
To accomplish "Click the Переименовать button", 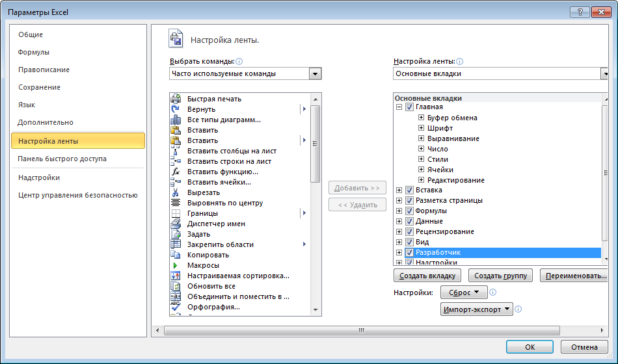I will click(574, 276).
